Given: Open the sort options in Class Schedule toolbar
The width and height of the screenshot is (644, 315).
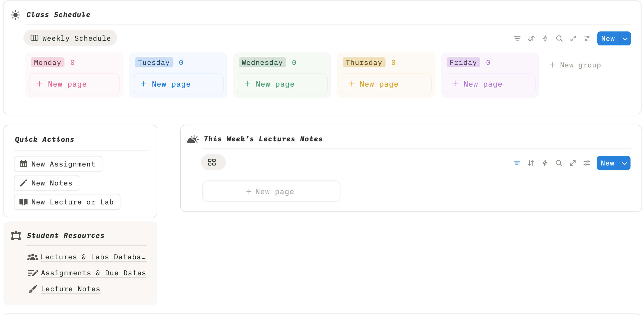Looking at the screenshot, I should click(531, 38).
